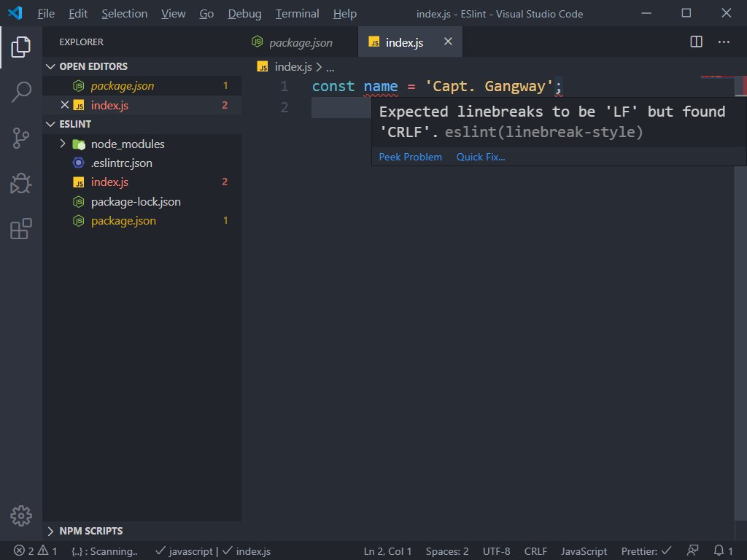Close index.js in Open Editors list
Viewport: 747px width, 560px height.
coord(65,105)
